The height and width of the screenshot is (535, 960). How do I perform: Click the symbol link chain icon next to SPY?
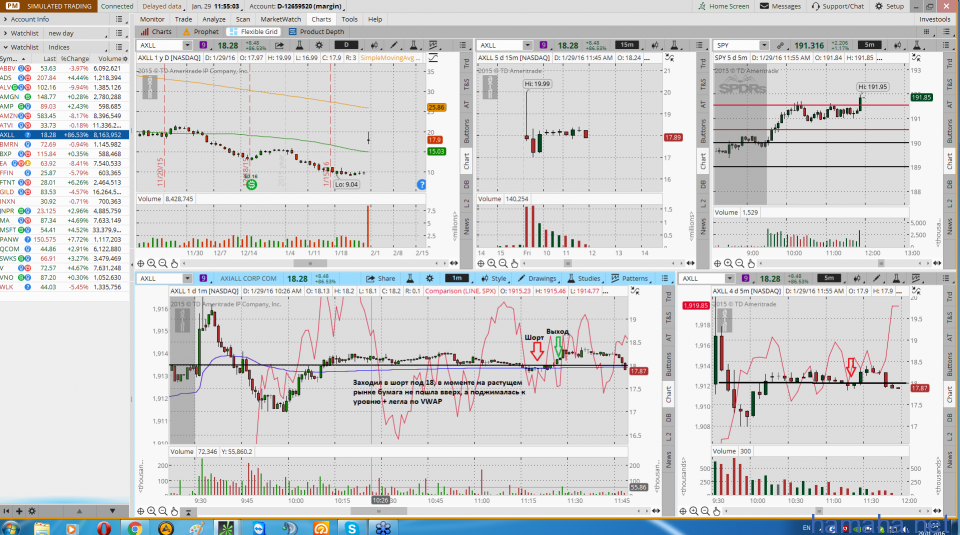tap(780, 45)
